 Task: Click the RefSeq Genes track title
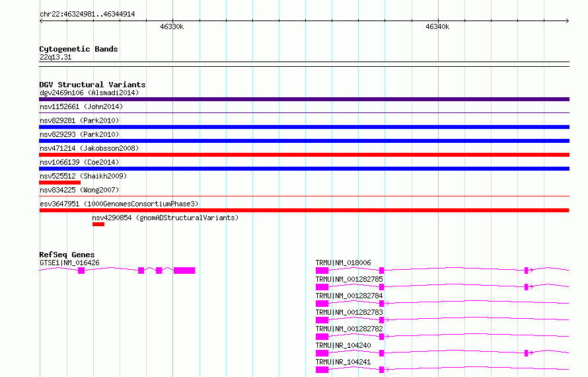point(67,255)
